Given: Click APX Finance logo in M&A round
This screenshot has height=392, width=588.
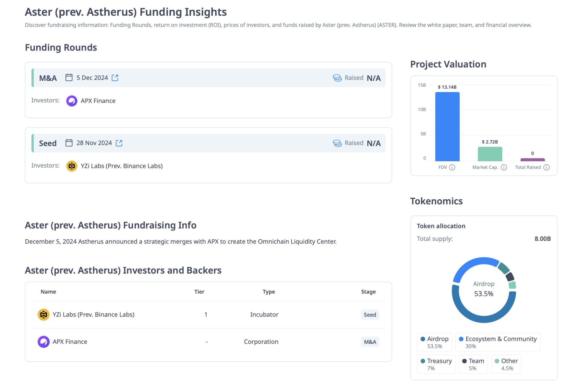Looking at the screenshot, I should click(71, 101).
